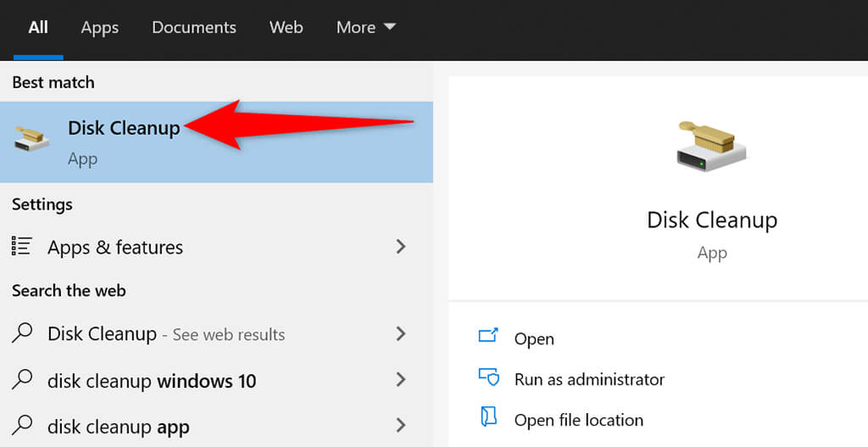Expand the Disk Cleanup web results arrow

tap(401, 333)
